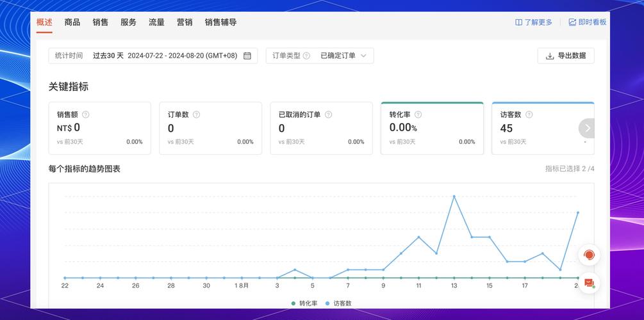Open the calendar icon in date range
644x320 pixels.
pos(247,56)
